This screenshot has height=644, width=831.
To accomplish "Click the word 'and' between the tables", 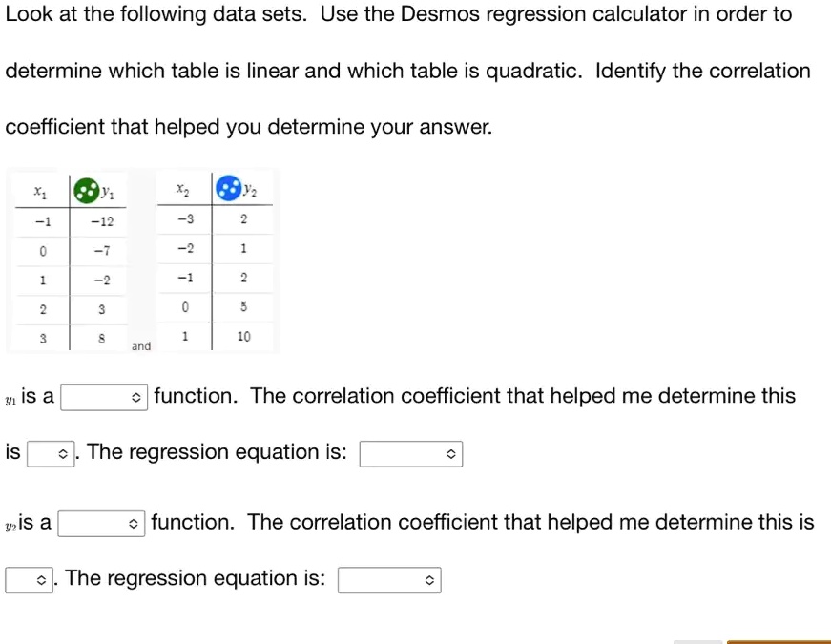I will (x=141, y=346).
